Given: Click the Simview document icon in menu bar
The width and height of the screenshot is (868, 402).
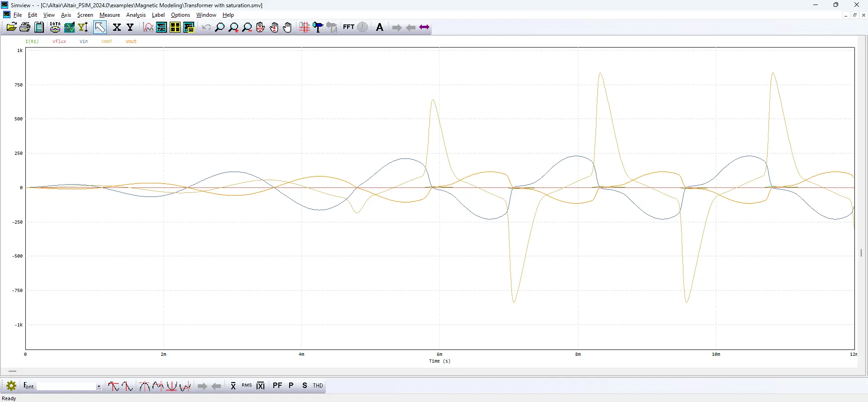Looking at the screenshot, I should [x=7, y=14].
